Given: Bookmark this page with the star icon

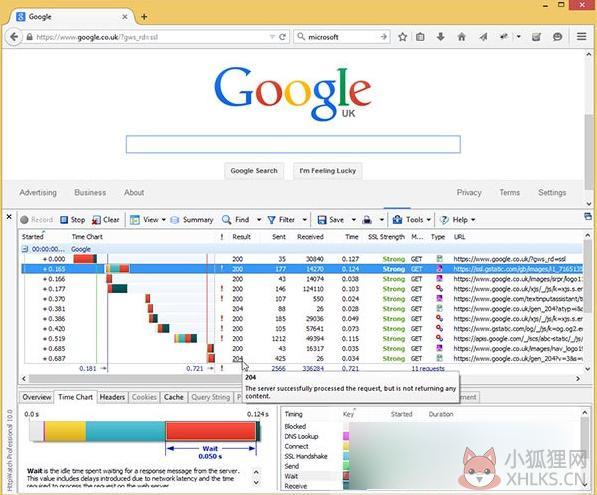Looking at the screenshot, I should (402, 37).
